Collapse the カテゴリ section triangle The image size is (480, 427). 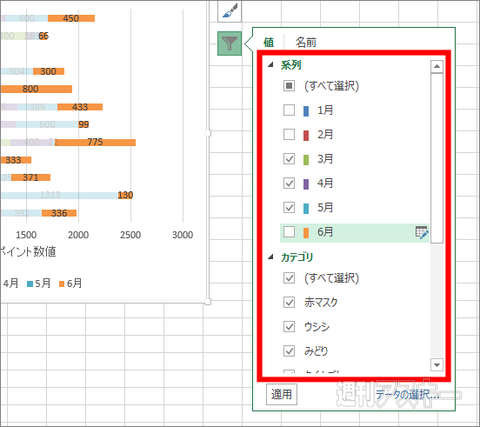271,257
